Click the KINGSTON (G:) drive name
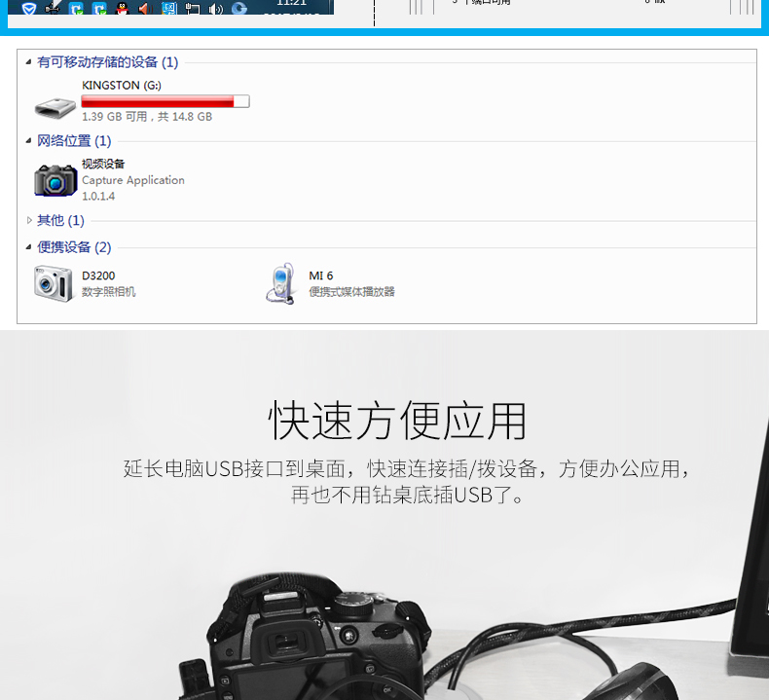The image size is (769, 700). [x=121, y=86]
